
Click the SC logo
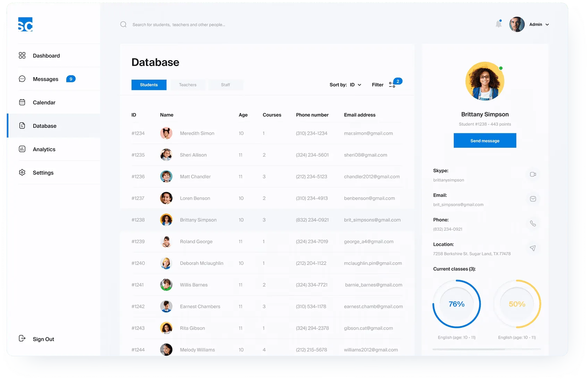click(x=25, y=24)
